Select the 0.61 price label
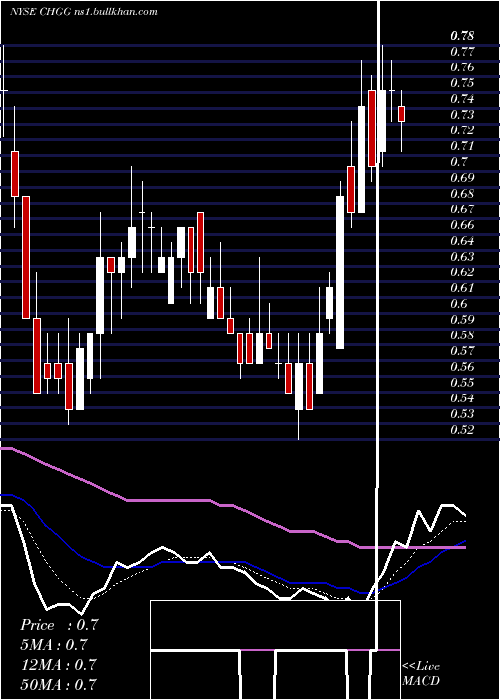 [462, 288]
